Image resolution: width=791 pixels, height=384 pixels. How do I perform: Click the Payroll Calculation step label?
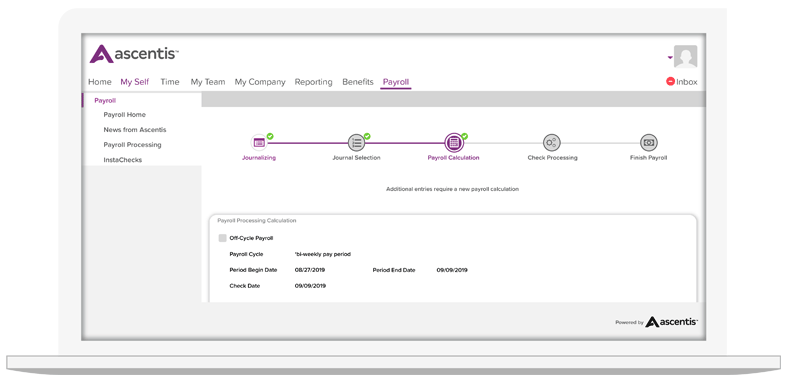pos(454,158)
